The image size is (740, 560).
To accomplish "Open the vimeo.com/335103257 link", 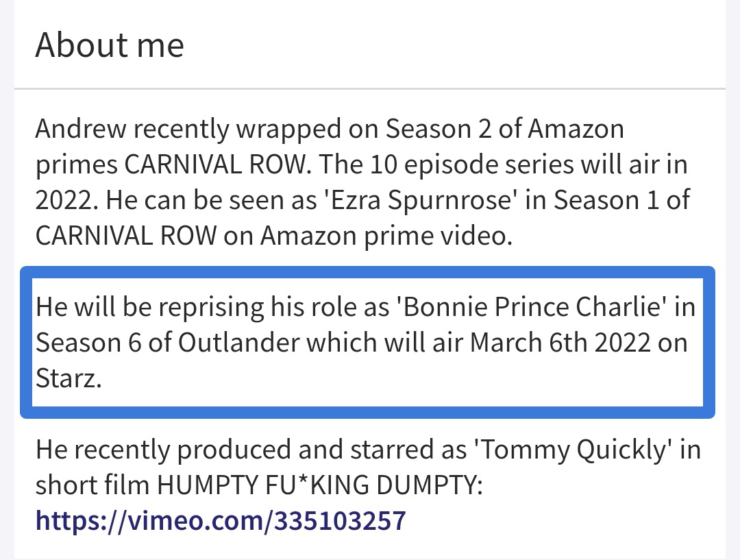I will point(221,521).
